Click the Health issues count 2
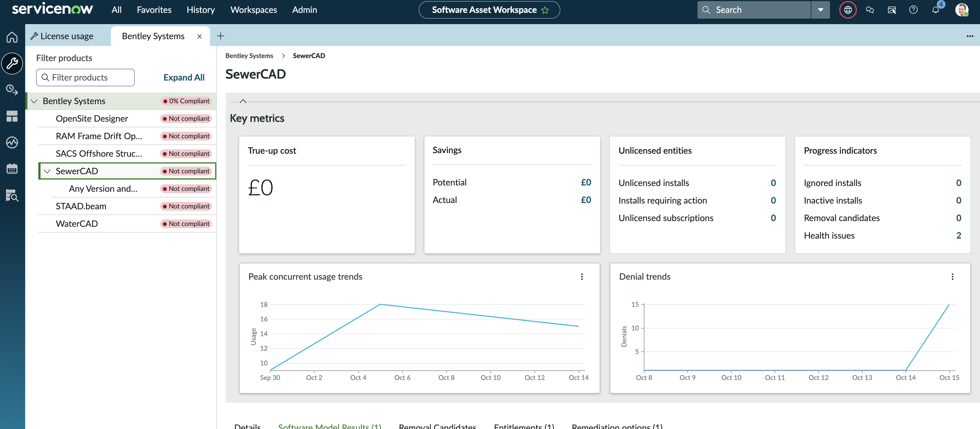This screenshot has width=980, height=429. [958, 236]
